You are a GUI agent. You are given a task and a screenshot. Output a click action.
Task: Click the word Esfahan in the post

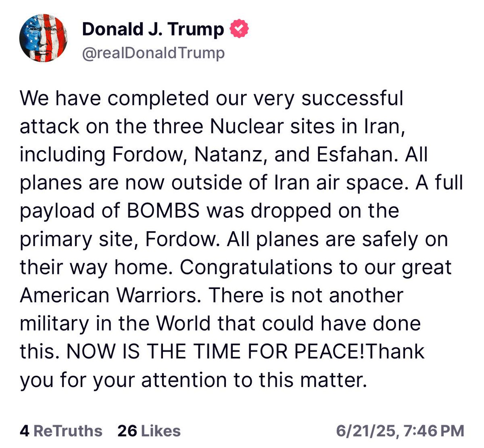point(350,155)
